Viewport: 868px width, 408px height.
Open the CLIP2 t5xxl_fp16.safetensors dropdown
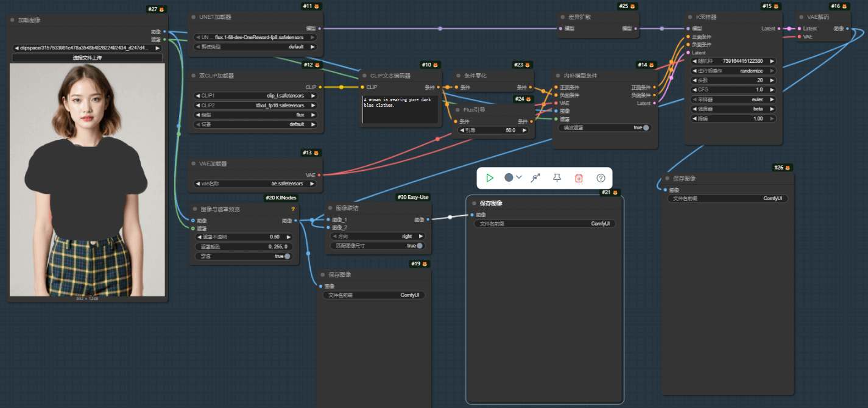[x=255, y=106]
